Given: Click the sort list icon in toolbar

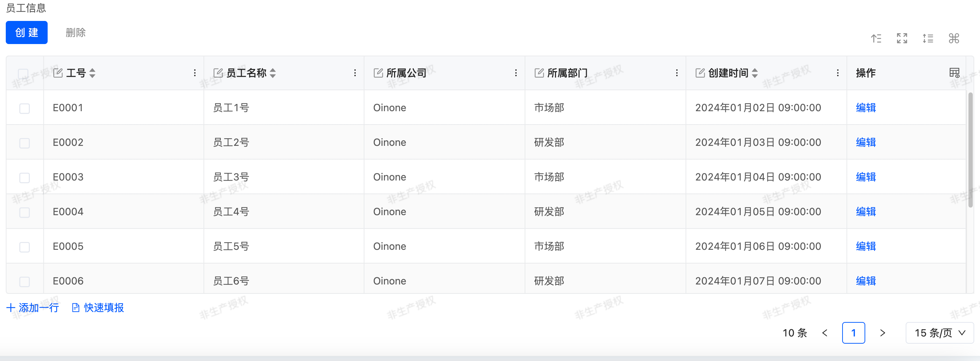Looking at the screenshot, I should 876,38.
